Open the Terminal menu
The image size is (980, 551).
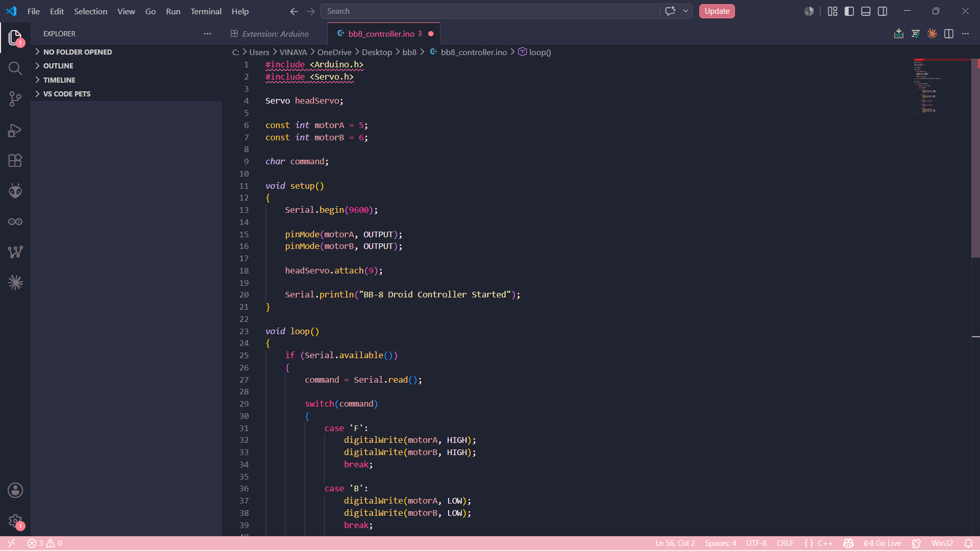(x=206, y=11)
